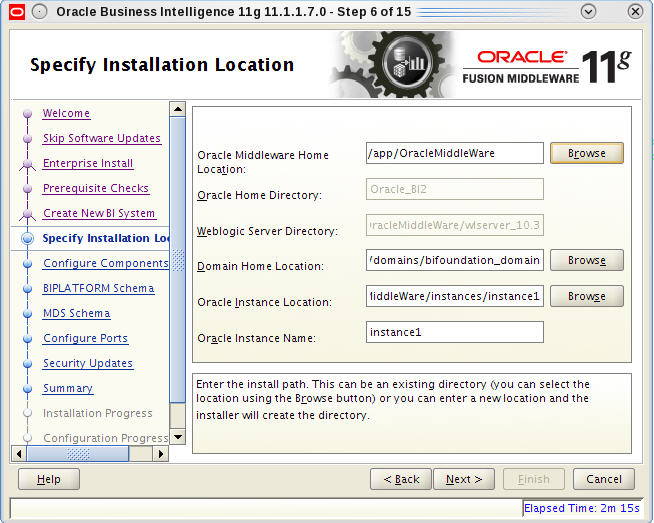This screenshot has width=654, height=523.
Task: Click the step list scroll up arrow
Action: point(178,109)
